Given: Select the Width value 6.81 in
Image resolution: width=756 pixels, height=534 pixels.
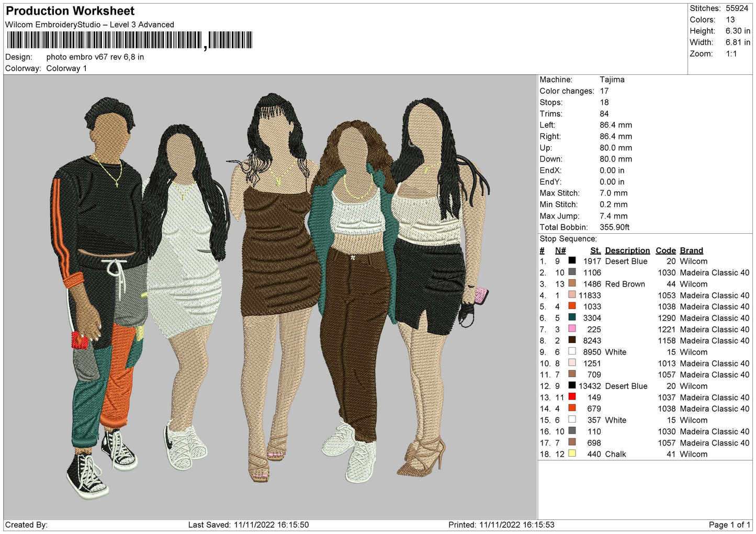Looking at the screenshot, I should click(x=738, y=42).
